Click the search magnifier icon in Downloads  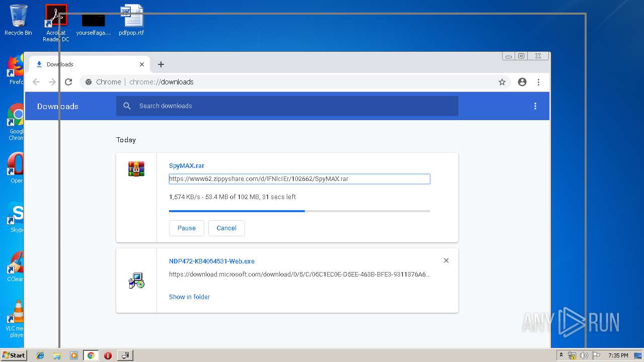pos(127,106)
